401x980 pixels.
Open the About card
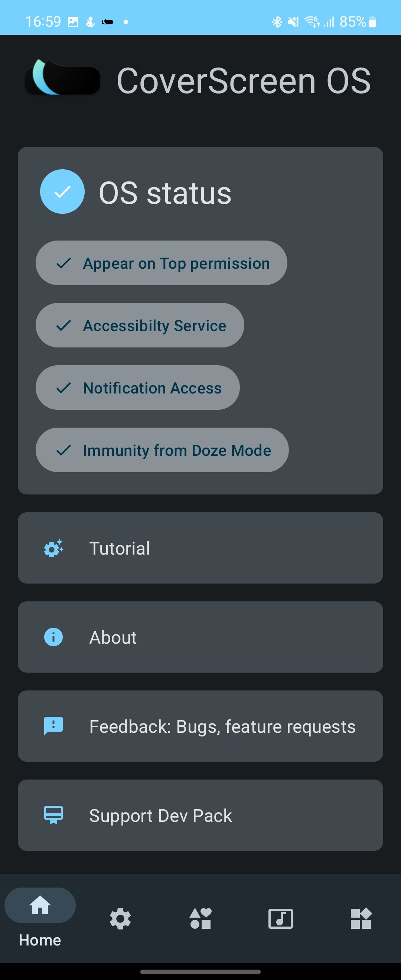point(200,637)
